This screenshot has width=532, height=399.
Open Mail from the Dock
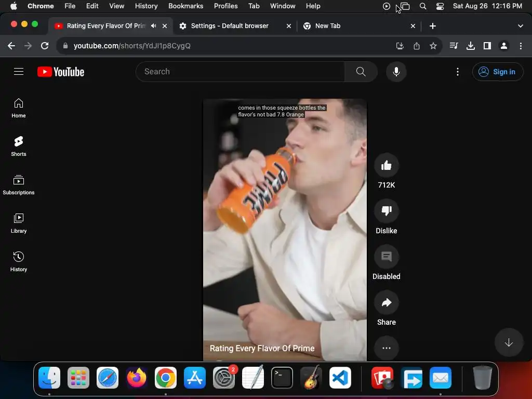click(441, 378)
